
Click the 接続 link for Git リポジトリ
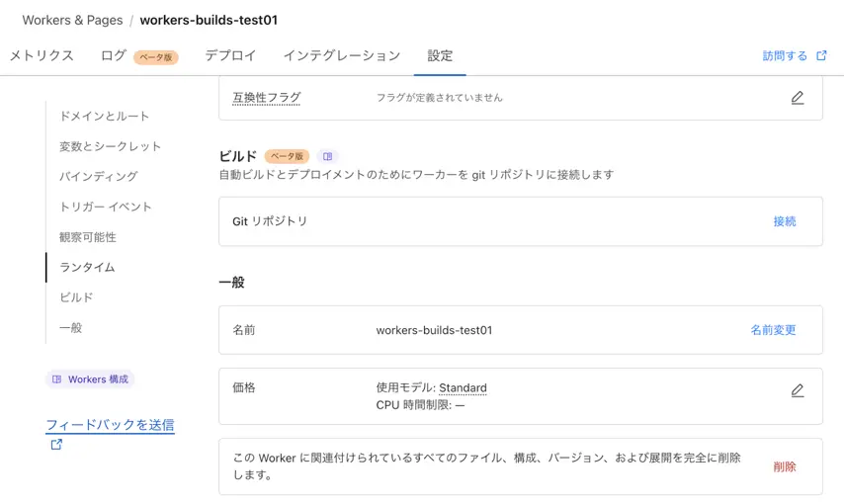pos(785,221)
